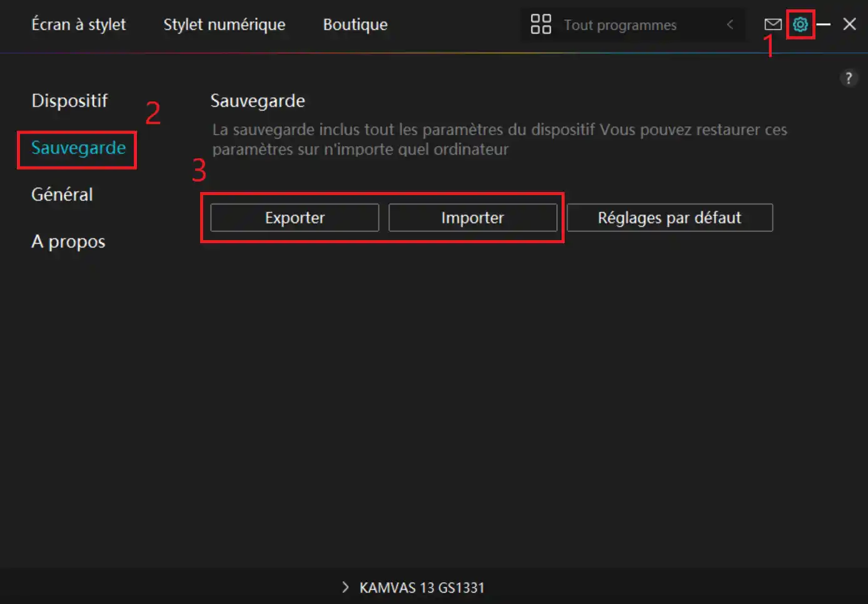Select Dispositif in the sidebar
This screenshot has width=868, height=604.
(x=69, y=101)
